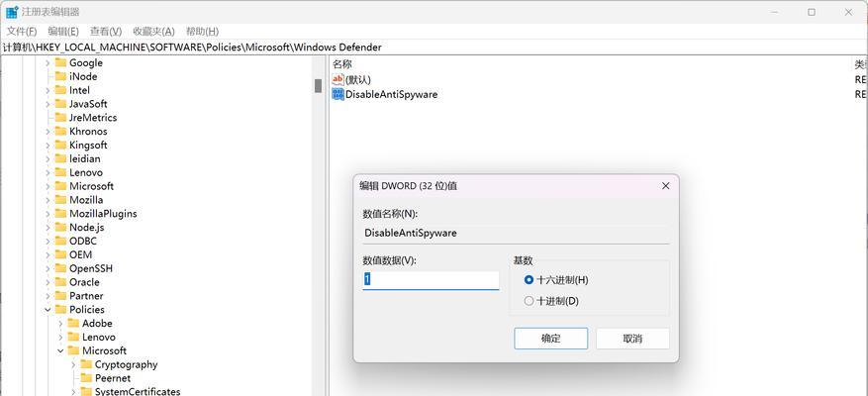Select the Oracle tree item label
This screenshot has height=396, width=868.
(x=84, y=282)
